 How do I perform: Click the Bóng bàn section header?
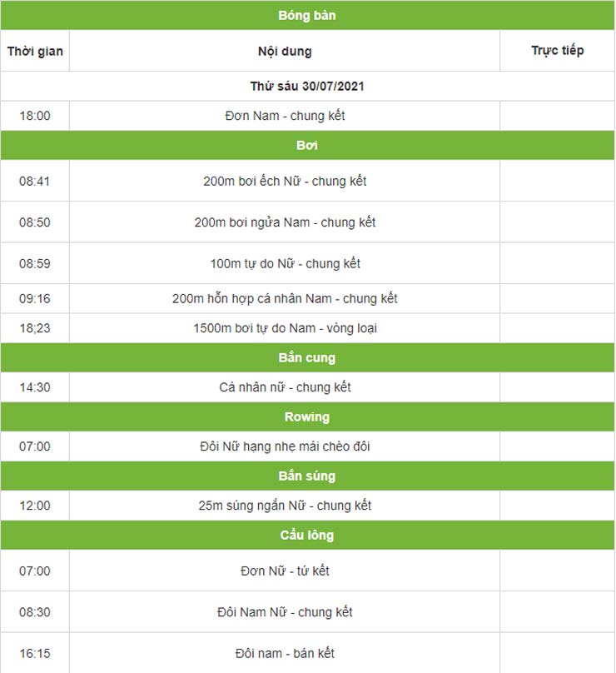pyautogui.click(x=307, y=15)
